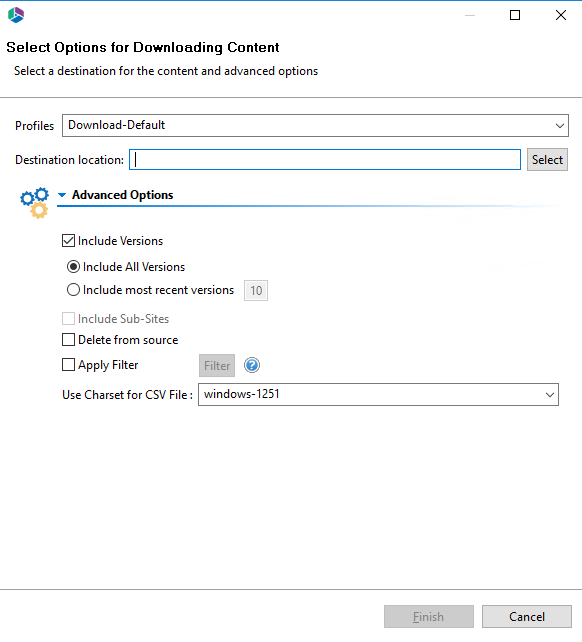Click the application logo icon in title bar
The height and width of the screenshot is (642, 582).
(16, 15)
